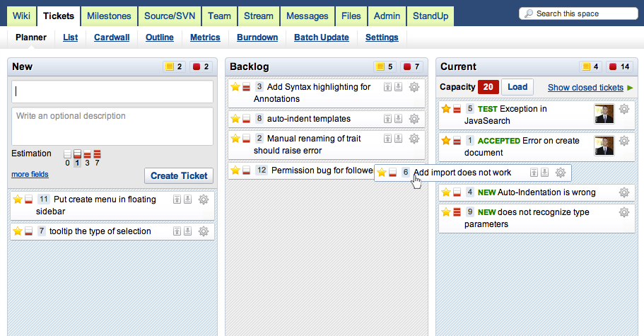Image resolution: width=644 pixels, height=336 pixels.
Task: Open gear menu for Add Syntax highlighting ticket
Action: pyautogui.click(x=414, y=87)
